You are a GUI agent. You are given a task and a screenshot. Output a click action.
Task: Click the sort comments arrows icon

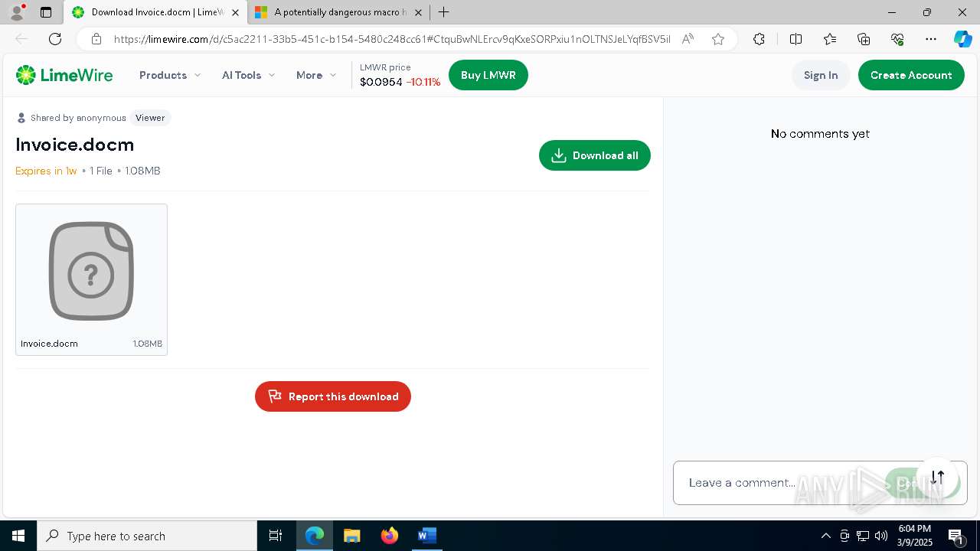pos(937,478)
